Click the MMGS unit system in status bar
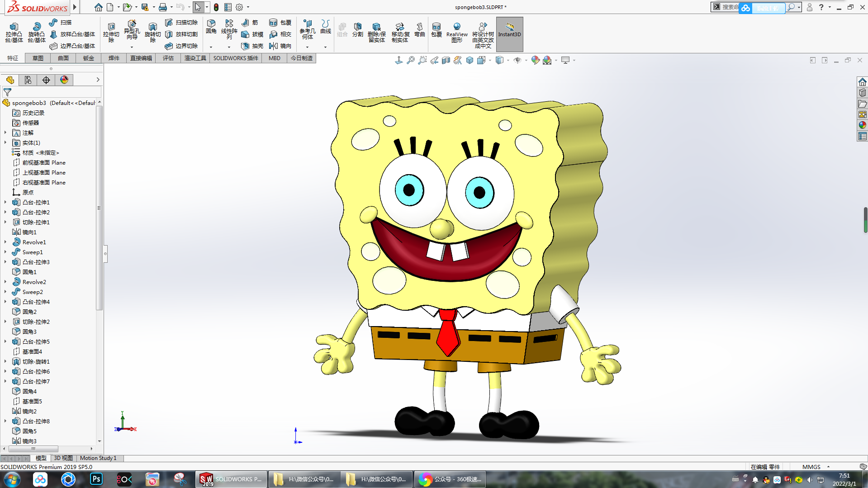The height and width of the screenshot is (488, 868). [x=811, y=467]
